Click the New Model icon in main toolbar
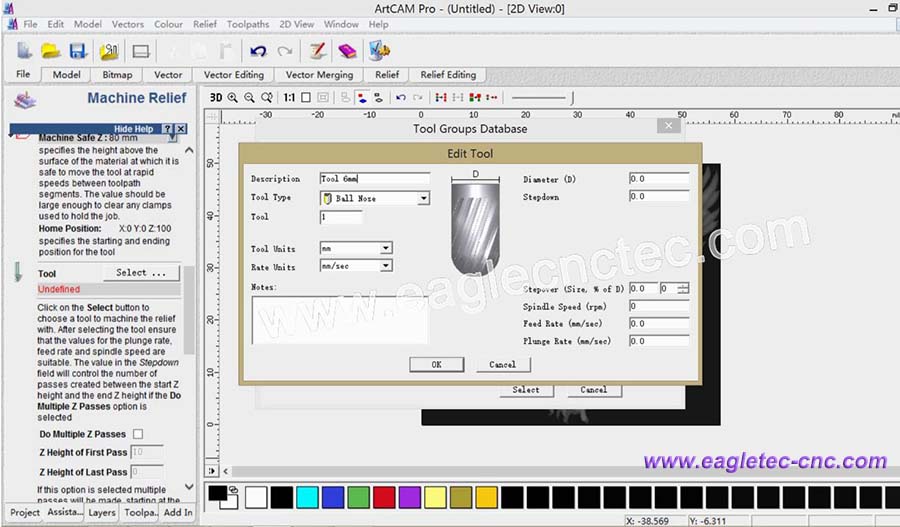Viewport: 900px width, 527px height. pos(24,51)
